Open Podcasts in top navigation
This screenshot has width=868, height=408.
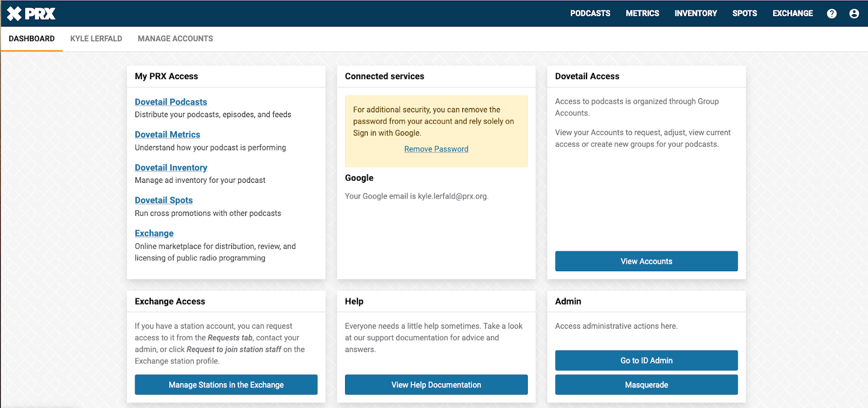pyautogui.click(x=590, y=14)
